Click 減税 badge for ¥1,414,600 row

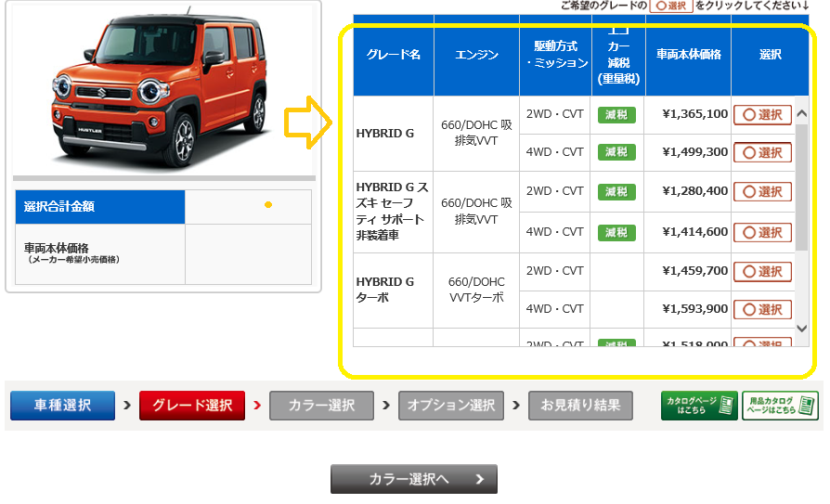(616, 232)
